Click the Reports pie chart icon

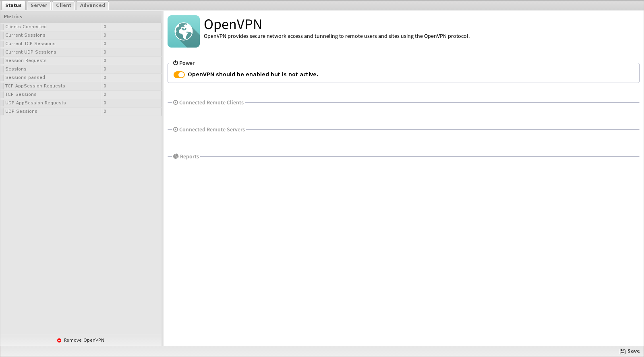[176, 156]
